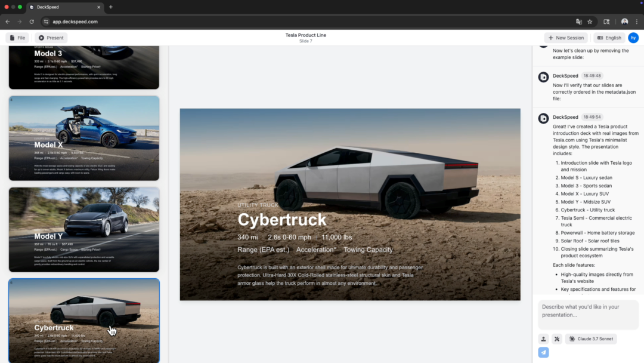Go back in browser history

pos(7,21)
